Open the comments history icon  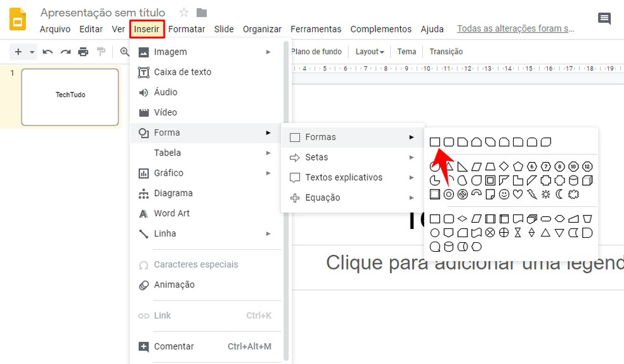click(604, 18)
